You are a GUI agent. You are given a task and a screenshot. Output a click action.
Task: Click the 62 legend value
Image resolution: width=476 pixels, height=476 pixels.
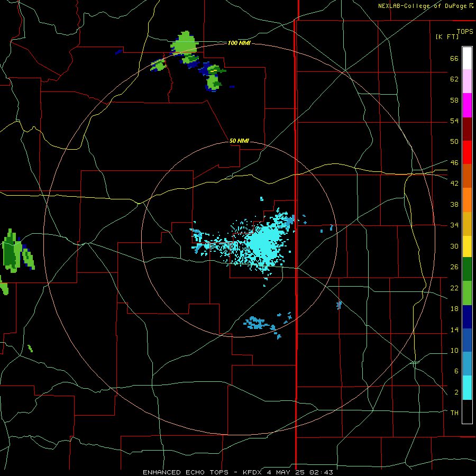(454, 79)
